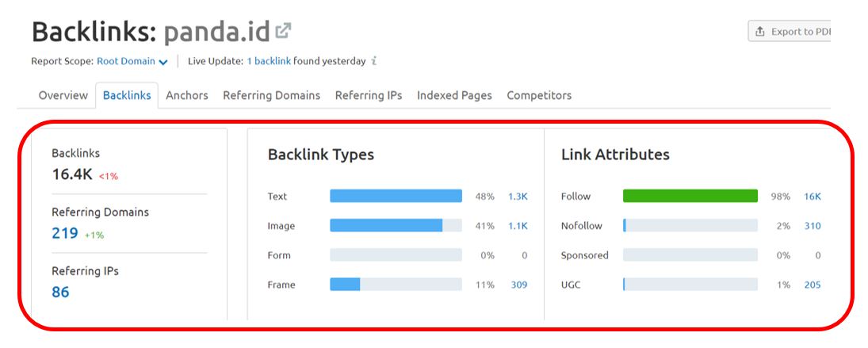
Task: Click the green Follow progress bar
Action: click(690, 196)
